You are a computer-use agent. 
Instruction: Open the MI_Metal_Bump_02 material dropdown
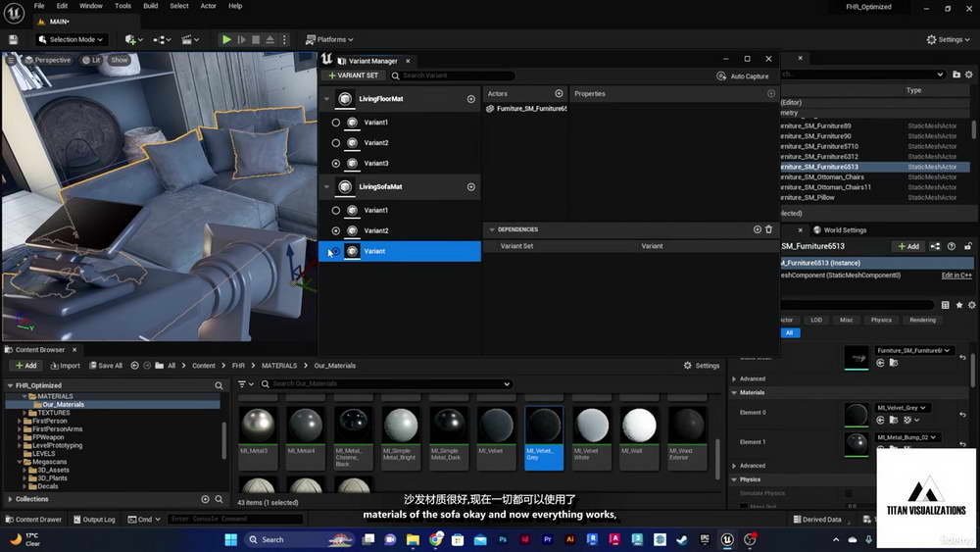(x=906, y=437)
